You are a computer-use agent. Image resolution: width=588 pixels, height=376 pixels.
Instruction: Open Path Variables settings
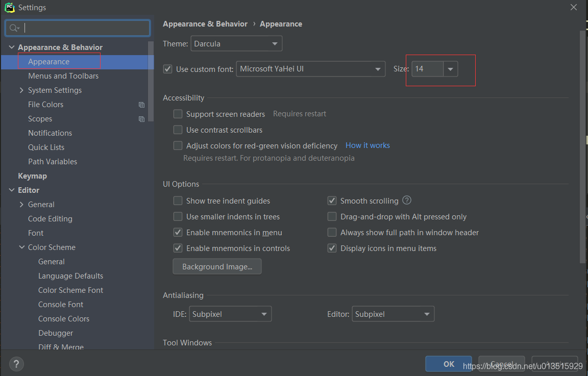coord(53,162)
